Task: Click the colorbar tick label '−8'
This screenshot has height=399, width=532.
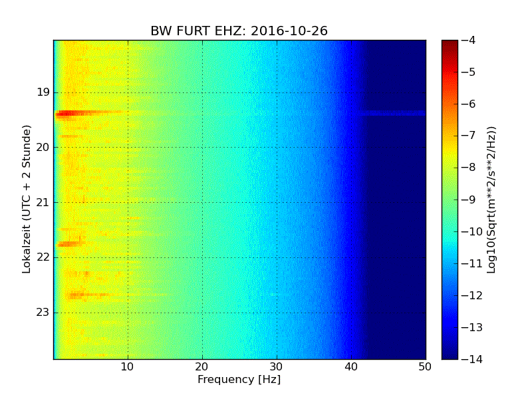Action: coord(468,168)
